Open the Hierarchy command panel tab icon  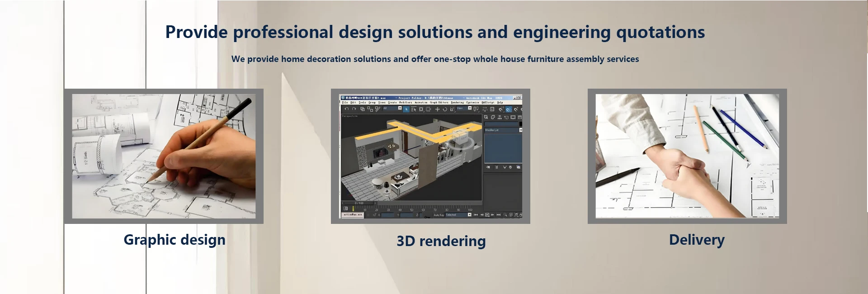coord(500,117)
